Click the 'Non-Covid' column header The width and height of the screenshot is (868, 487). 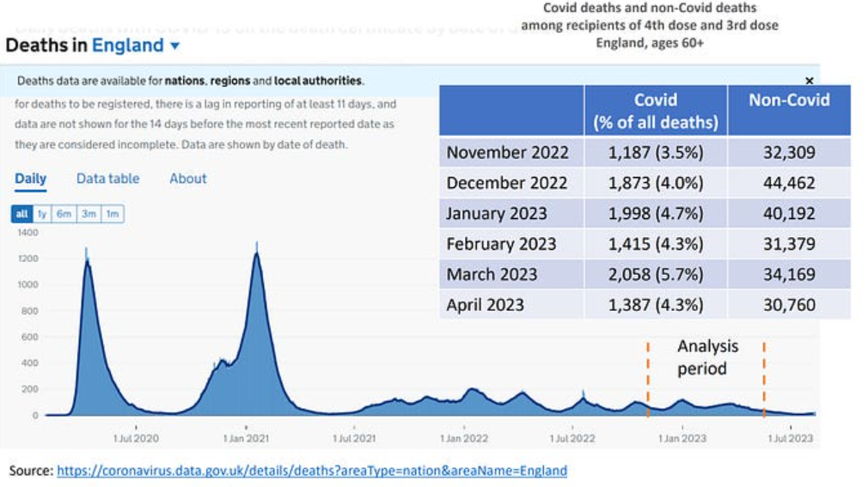tap(789, 100)
